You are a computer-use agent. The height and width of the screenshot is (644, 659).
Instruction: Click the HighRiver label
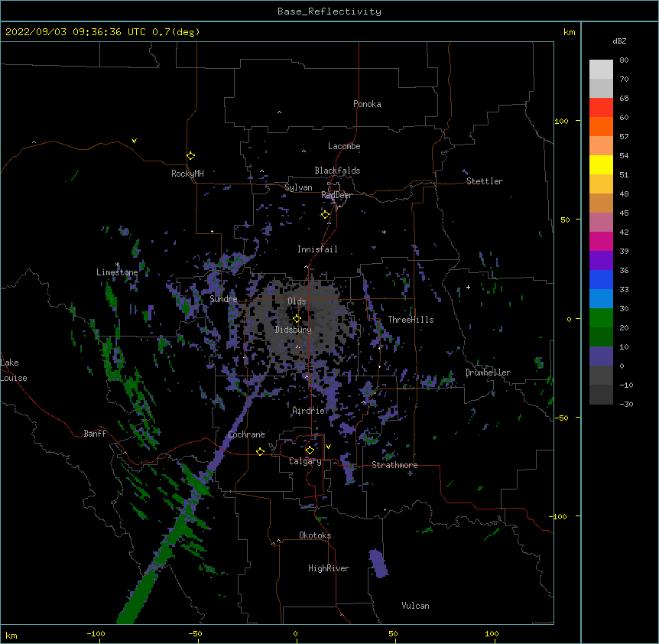[329, 568]
